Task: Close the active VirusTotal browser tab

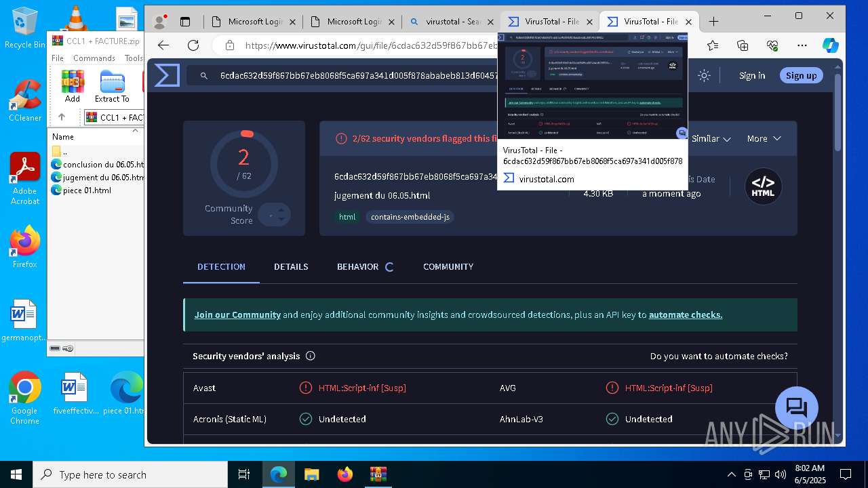Action: click(x=689, y=22)
